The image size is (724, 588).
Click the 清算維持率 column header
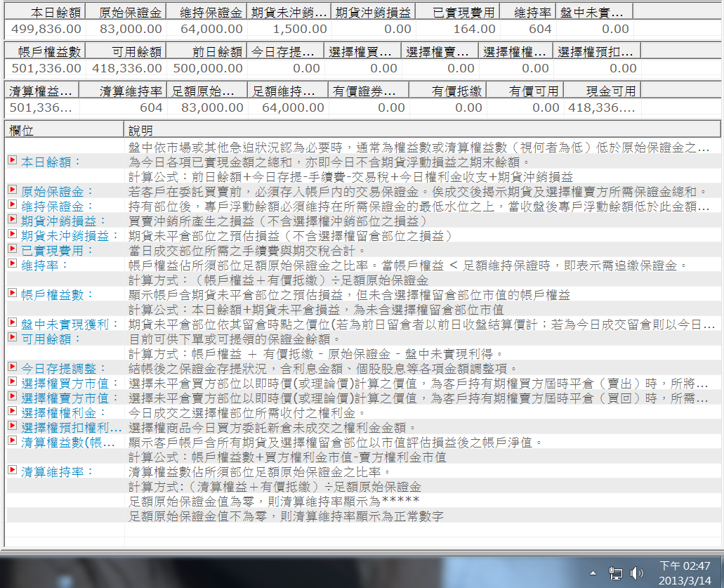[x=123, y=91]
